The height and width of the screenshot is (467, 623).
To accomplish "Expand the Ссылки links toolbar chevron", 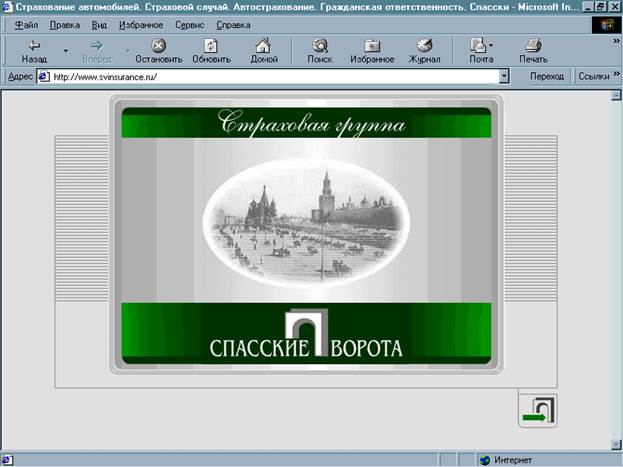I will tap(612, 76).
